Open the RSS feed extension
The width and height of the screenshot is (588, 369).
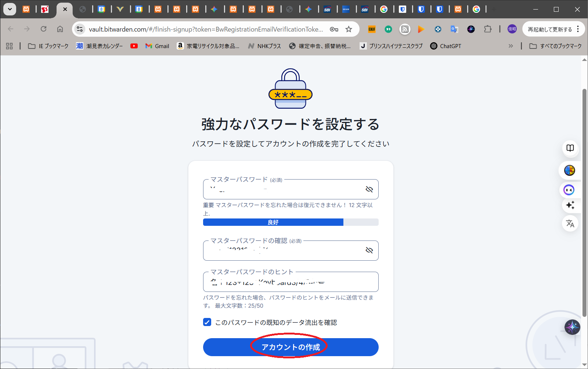[x=405, y=29]
